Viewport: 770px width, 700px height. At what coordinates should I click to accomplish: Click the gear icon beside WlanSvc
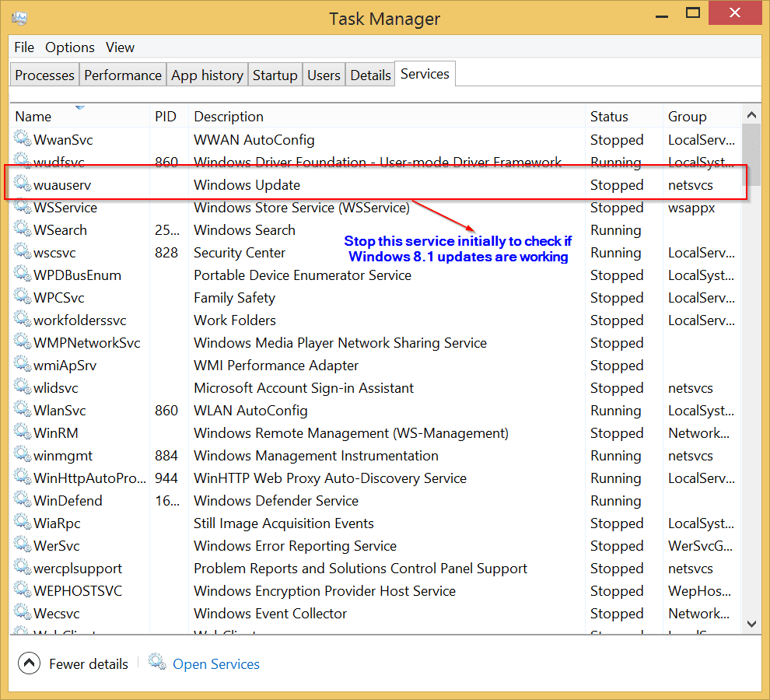click(x=23, y=411)
